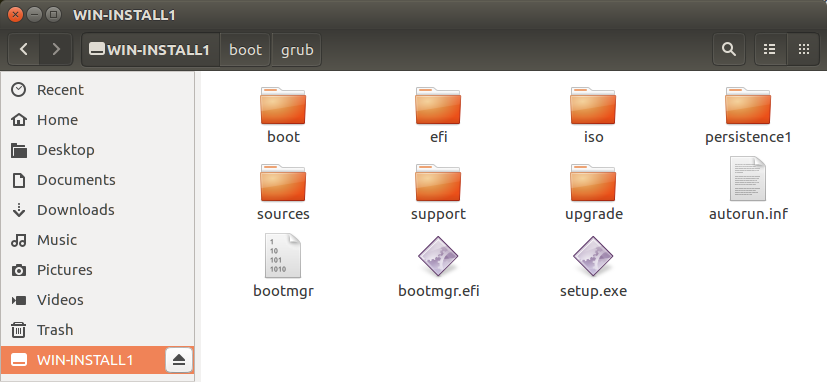Image resolution: width=827 pixels, height=382 pixels.
Task: Open Documents in the sidebar
Action: [x=97, y=180]
